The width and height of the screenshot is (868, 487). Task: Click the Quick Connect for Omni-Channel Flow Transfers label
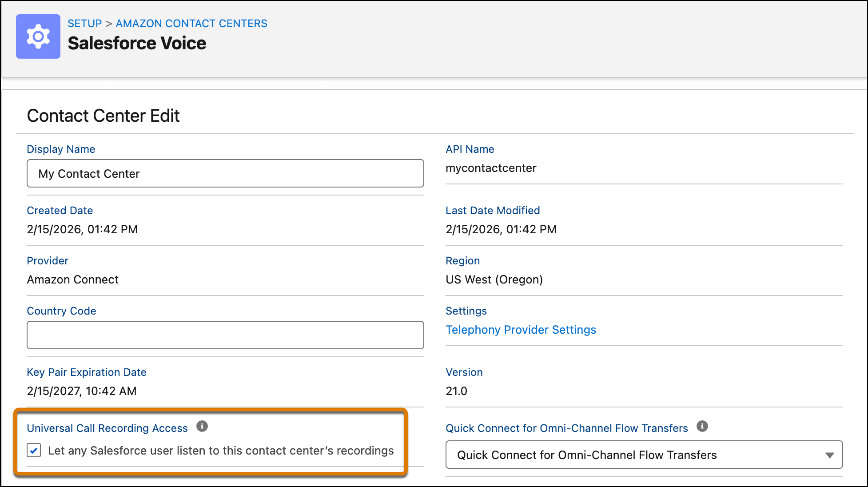567,428
